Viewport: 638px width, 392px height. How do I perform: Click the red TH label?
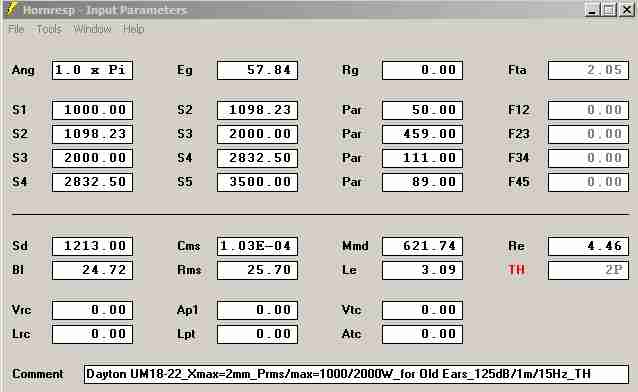click(x=516, y=270)
